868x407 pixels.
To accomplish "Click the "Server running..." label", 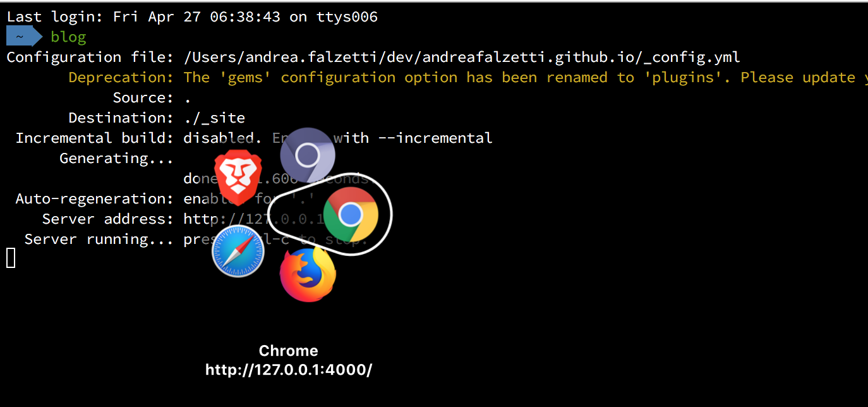I will pos(99,240).
